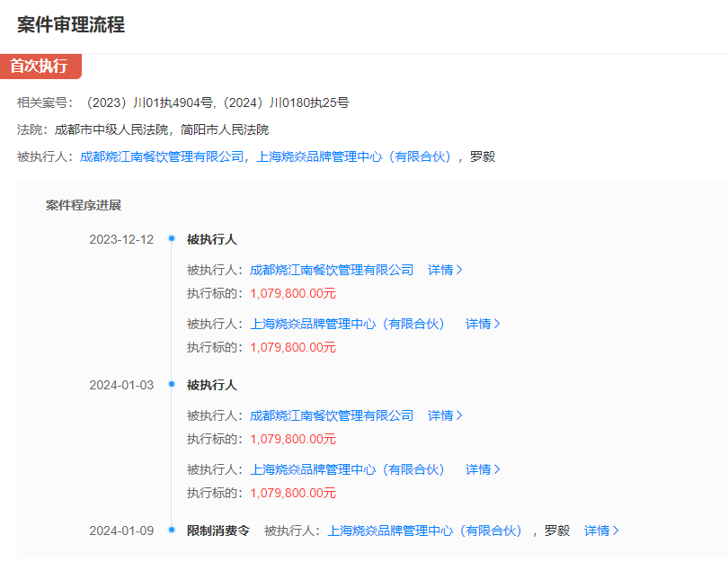Click the 案件程序进展 section heading

coord(84,205)
